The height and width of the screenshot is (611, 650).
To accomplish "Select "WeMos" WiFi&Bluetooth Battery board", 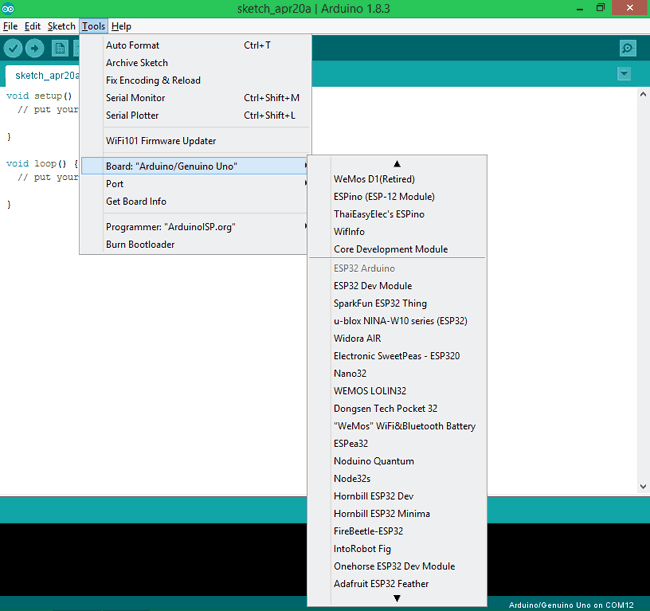I will [397, 426].
